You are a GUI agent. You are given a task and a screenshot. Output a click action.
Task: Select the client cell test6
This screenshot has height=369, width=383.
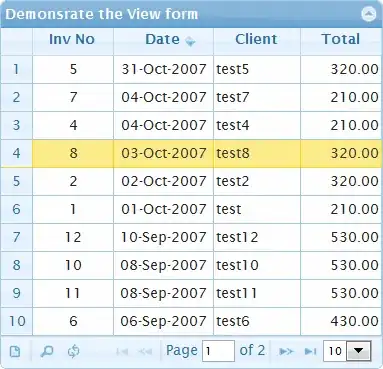pos(257,321)
